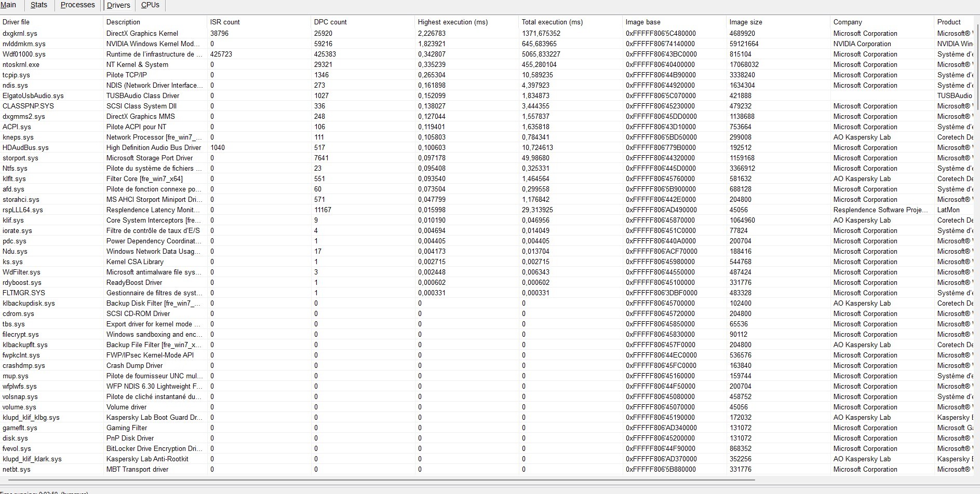Viewport: 980px width, 494px height.
Task: Select the netbt.sys driver row
Action: coord(487,469)
